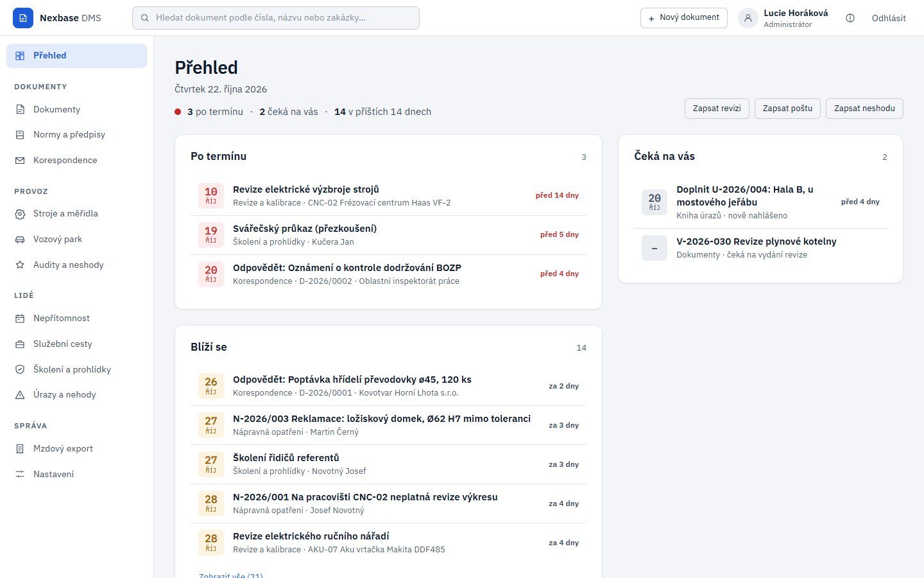Click the Nastavení sliders icon
The image size is (924, 578).
[x=20, y=475]
